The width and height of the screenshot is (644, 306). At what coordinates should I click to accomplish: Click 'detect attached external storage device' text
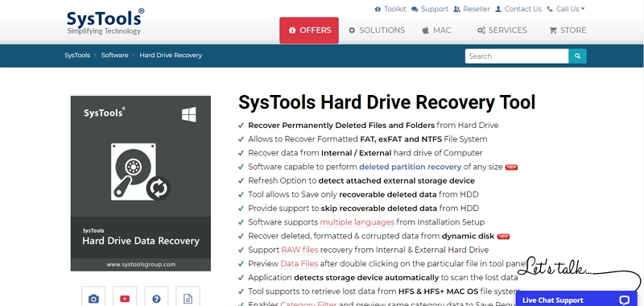click(x=396, y=180)
